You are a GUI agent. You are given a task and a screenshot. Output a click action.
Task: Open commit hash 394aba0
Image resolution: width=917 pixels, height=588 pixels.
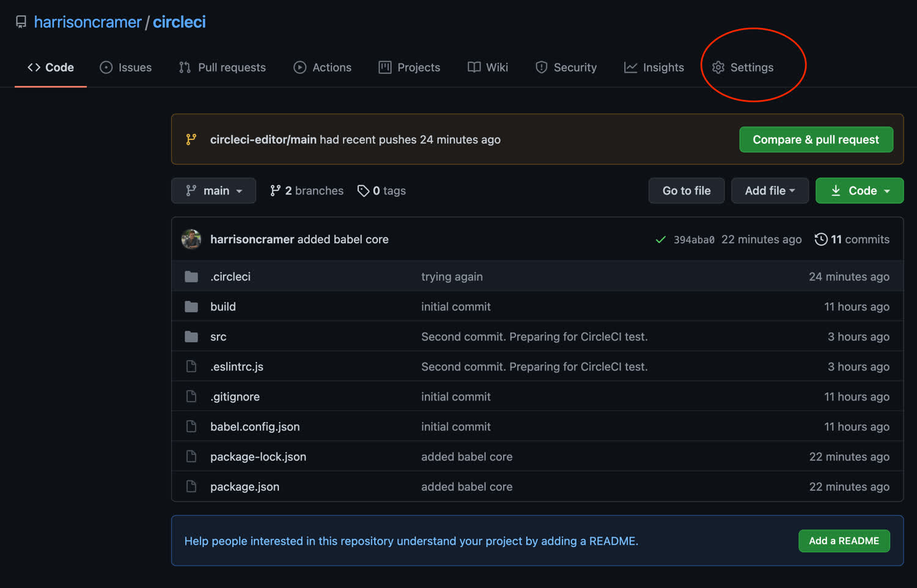coord(694,240)
